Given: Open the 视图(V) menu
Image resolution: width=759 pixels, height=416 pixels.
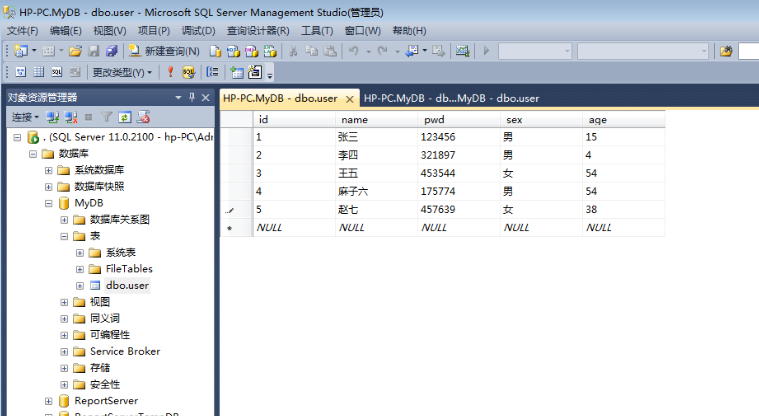Looking at the screenshot, I should [109, 31].
